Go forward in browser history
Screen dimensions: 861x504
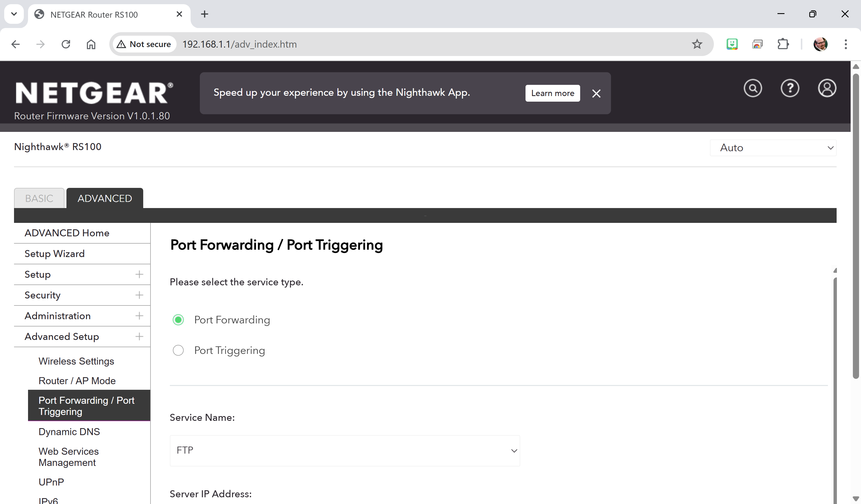pyautogui.click(x=41, y=44)
